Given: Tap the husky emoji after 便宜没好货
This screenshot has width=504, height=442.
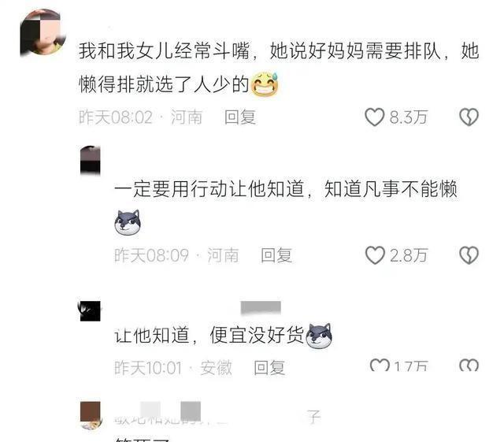Looking at the screenshot, I should point(319,336).
